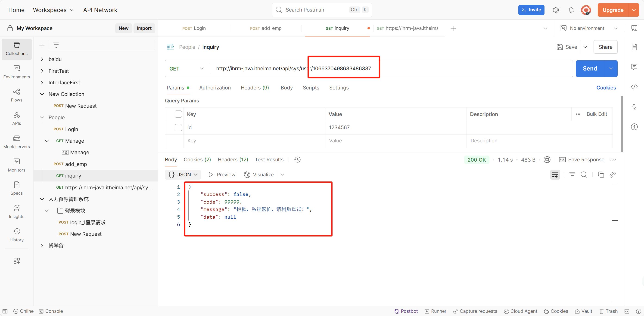Click the Cookies link beside Settings
Viewport: 644px width, 316px height.
(x=606, y=88)
